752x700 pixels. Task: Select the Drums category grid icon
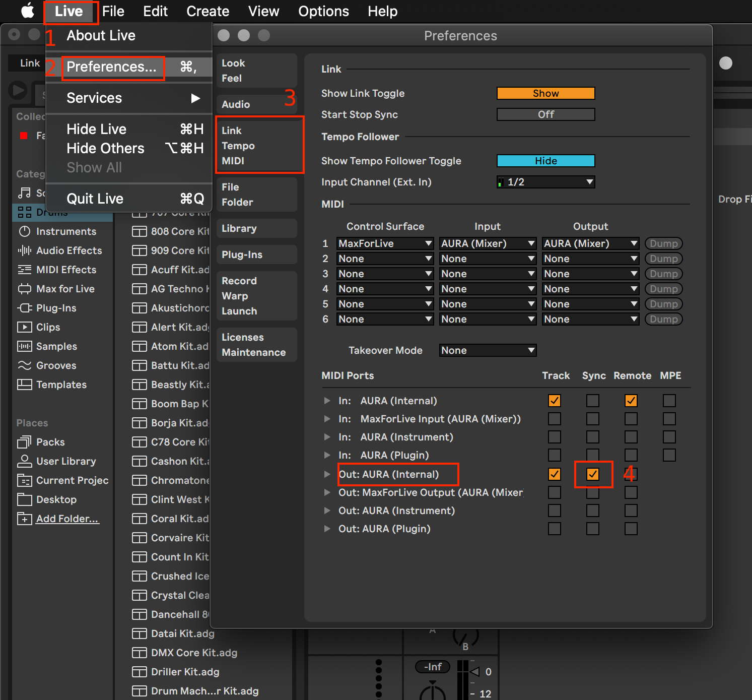point(24,212)
